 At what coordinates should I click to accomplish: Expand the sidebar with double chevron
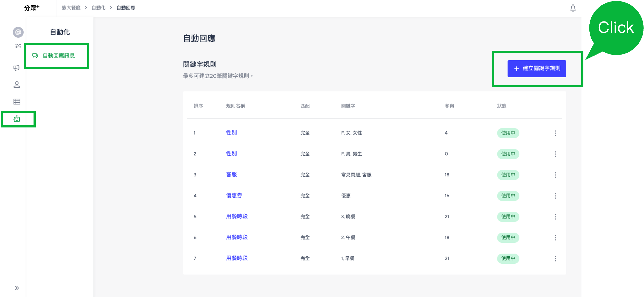(17, 288)
